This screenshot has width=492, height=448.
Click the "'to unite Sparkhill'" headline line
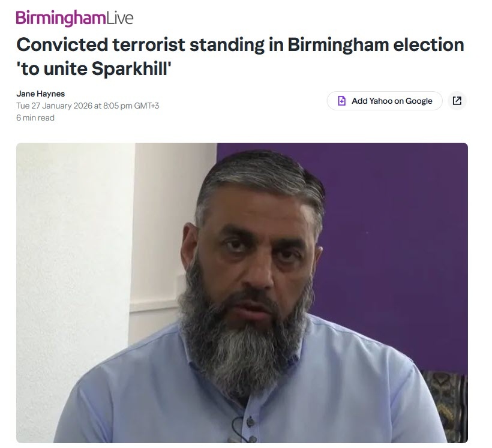point(94,68)
